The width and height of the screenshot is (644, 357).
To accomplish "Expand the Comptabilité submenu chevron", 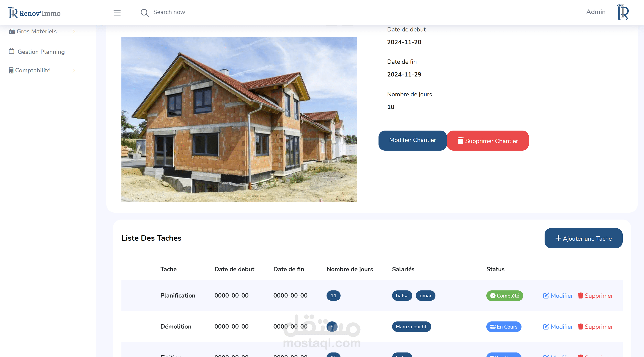I will (x=74, y=70).
